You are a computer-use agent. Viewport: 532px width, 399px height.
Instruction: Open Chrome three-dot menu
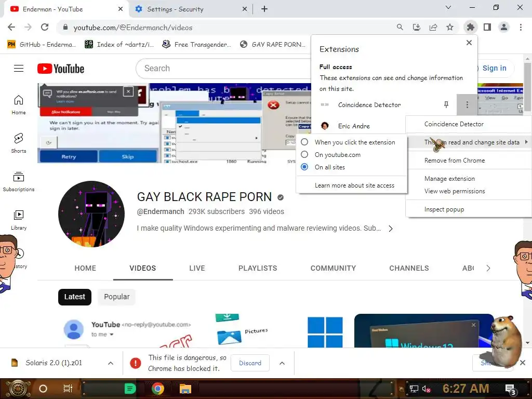click(x=521, y=27)
